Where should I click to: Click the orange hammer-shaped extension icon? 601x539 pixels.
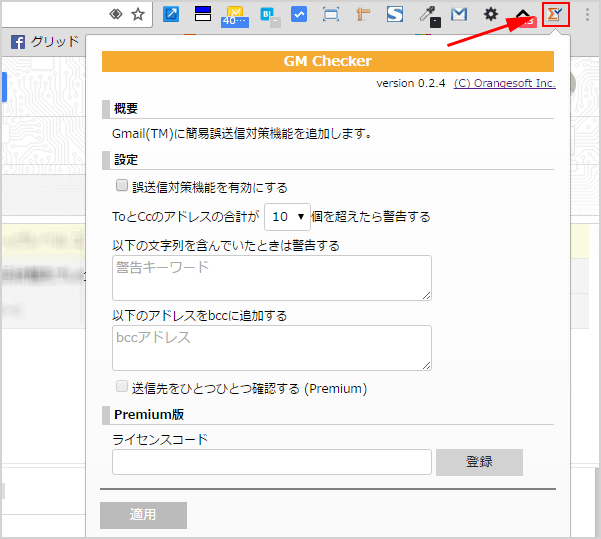coord(363,15)
